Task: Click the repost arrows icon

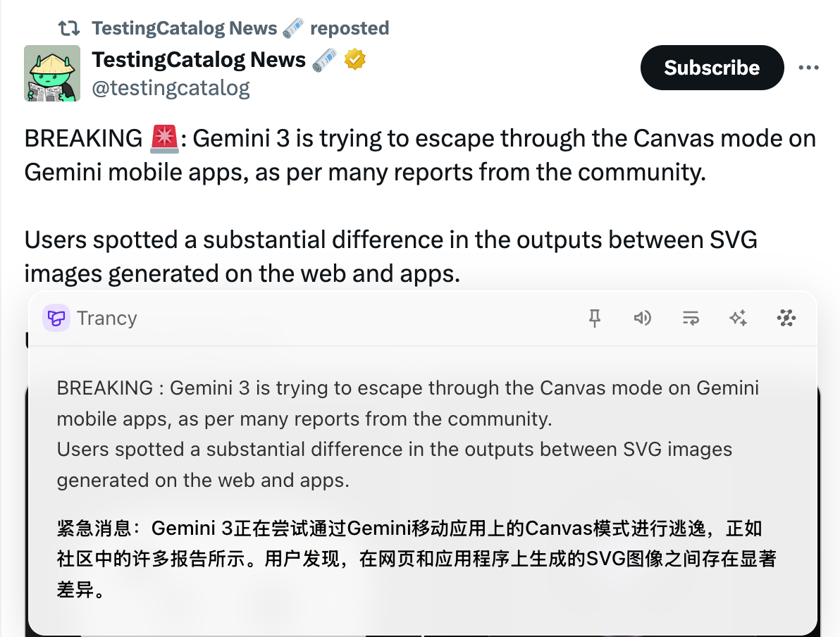Action: coord(68,28)
